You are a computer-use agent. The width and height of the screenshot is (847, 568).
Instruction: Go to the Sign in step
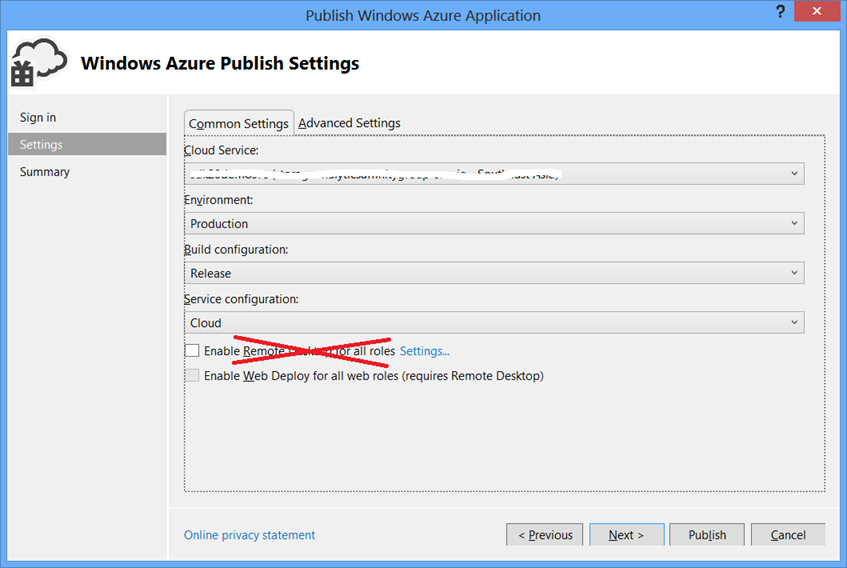[x=38, y=118]
